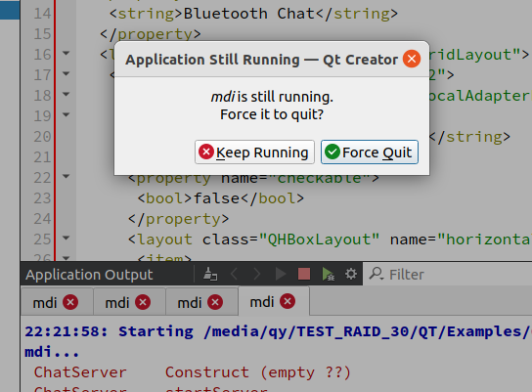Click the closing </property> tag on line 24
Viewport: 532px width, 392px height.
[178, 219]
